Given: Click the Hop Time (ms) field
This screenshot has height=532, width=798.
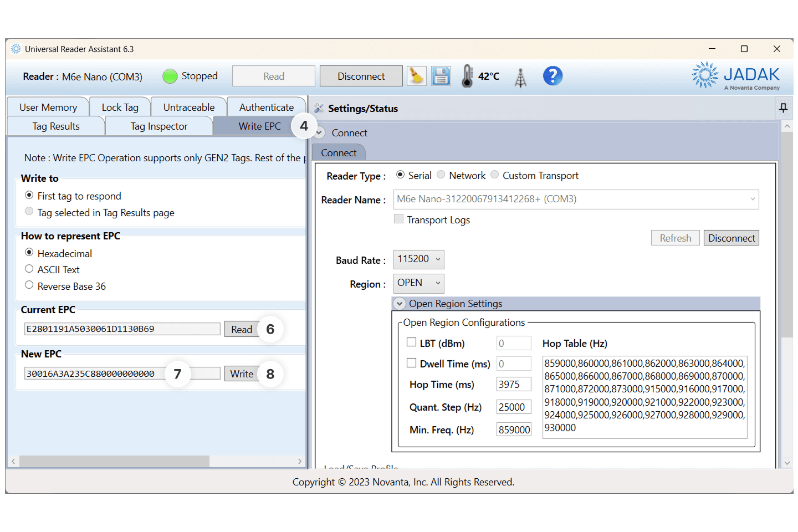Looking at the screenshot, I should pos(514,384).
